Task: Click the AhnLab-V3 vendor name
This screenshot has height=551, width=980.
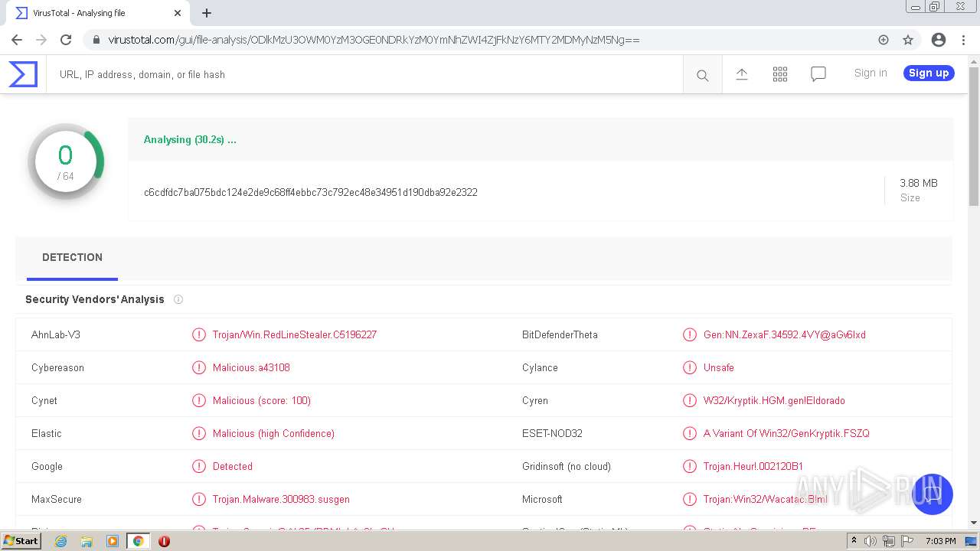Action: (56, 334)
